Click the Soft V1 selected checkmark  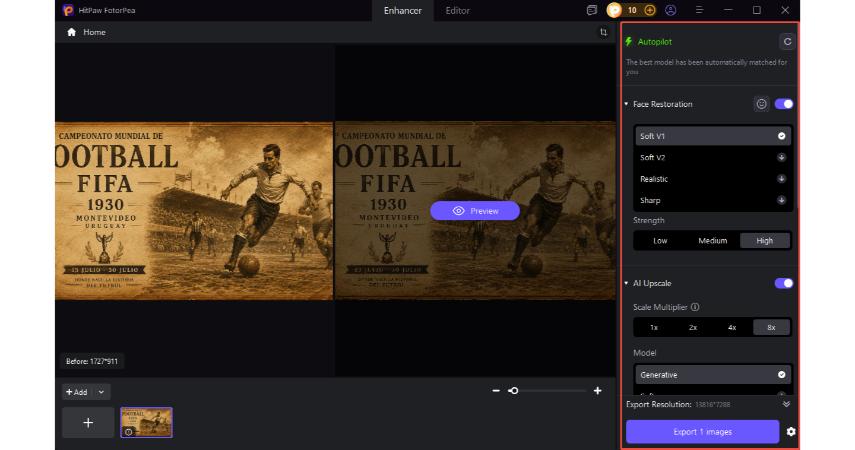click(781, 136)
